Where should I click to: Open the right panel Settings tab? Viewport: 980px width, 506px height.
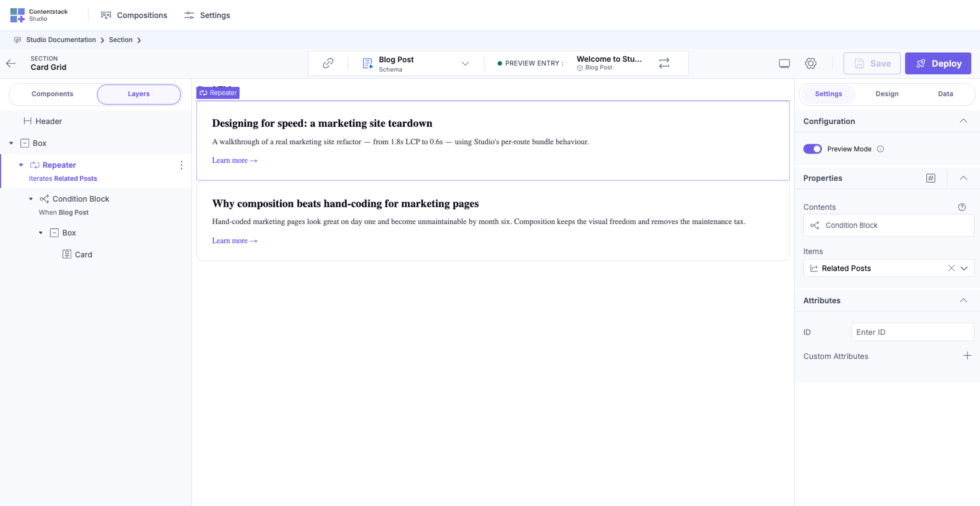point(828,94)
